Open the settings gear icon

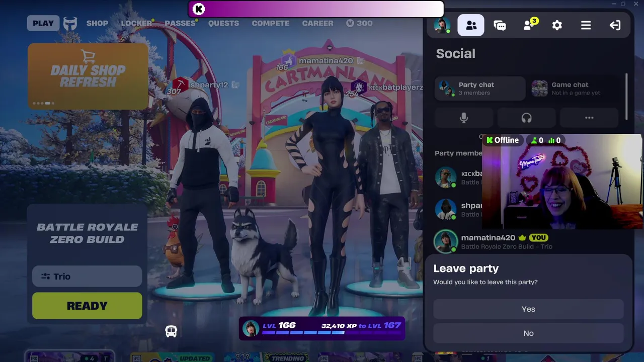(x=557, y=25)
